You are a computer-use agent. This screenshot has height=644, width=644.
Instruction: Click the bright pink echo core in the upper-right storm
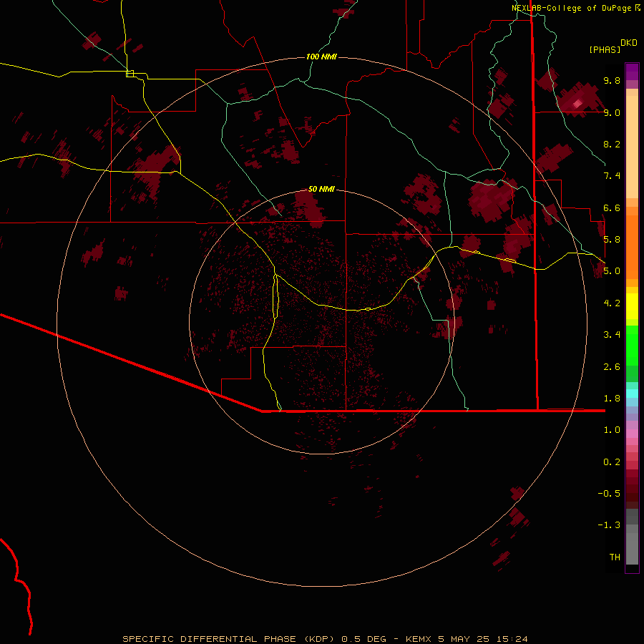pos(577,104)
